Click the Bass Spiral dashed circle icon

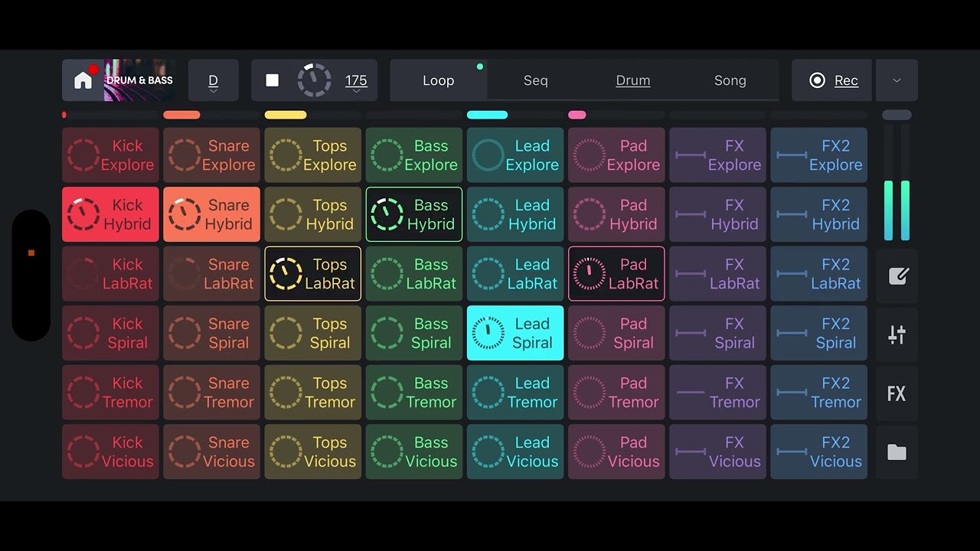point(387,334)
